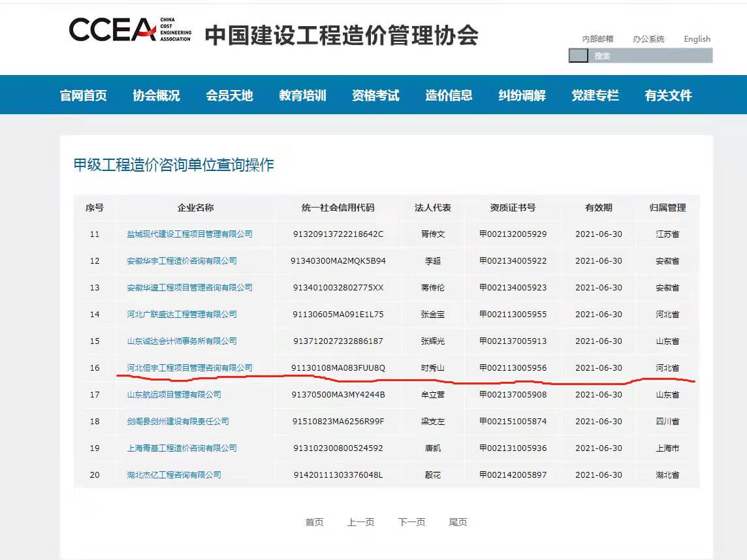Viewport: 747px width, 560px height.
Task: Click the 甲级工程造价咨询单位查询操作 heading
Action: (x=174, y=164)
